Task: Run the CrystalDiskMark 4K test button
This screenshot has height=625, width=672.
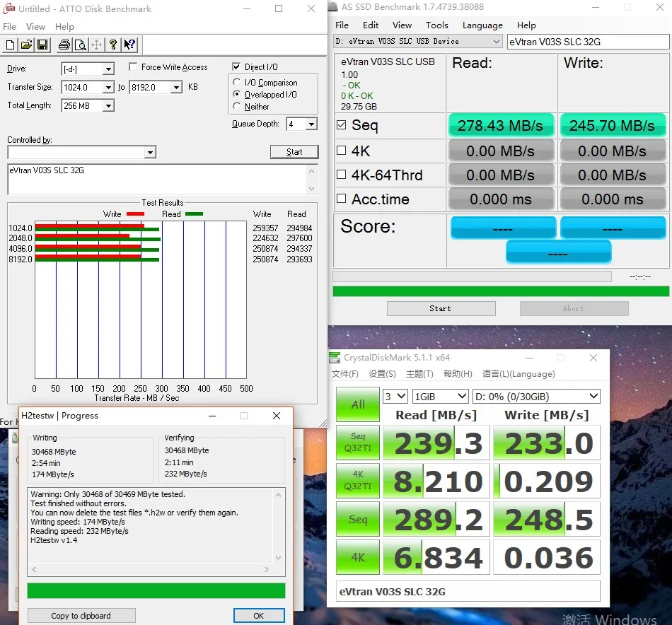Action: click(358, 557)
